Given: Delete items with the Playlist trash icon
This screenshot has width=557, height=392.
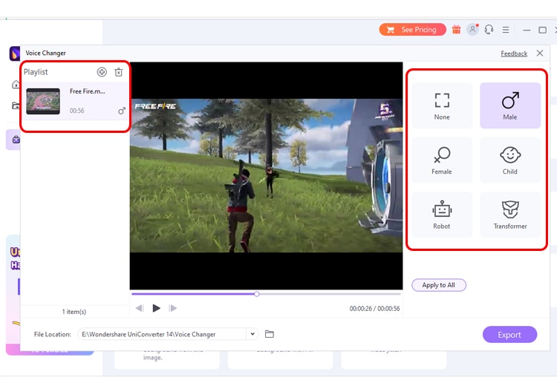Looking at the screenshot, I should coord(119,72).
